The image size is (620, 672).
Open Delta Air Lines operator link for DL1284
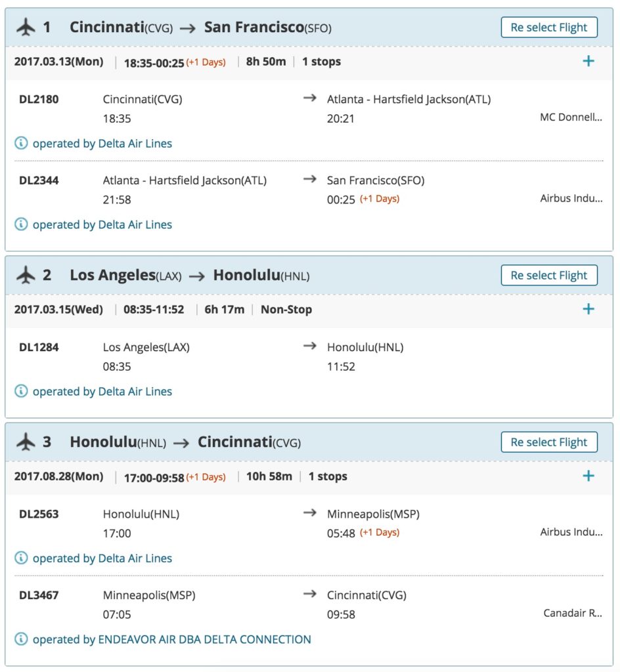coord(102,391)
